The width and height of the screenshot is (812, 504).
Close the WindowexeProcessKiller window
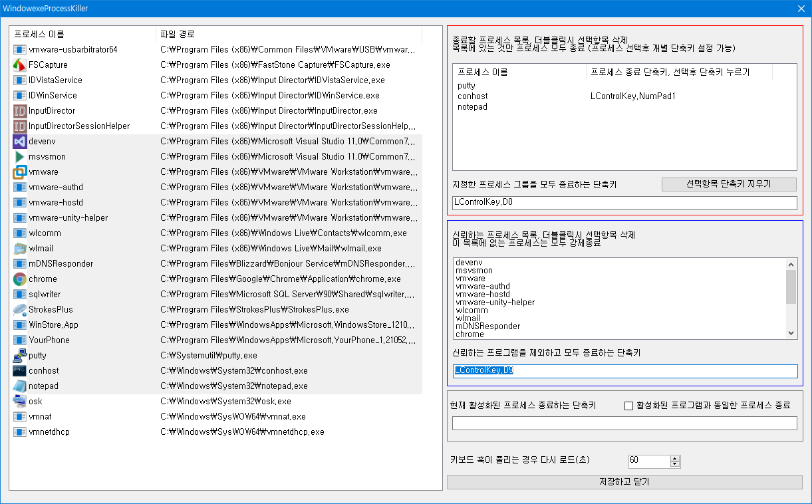tap(801, 9)
